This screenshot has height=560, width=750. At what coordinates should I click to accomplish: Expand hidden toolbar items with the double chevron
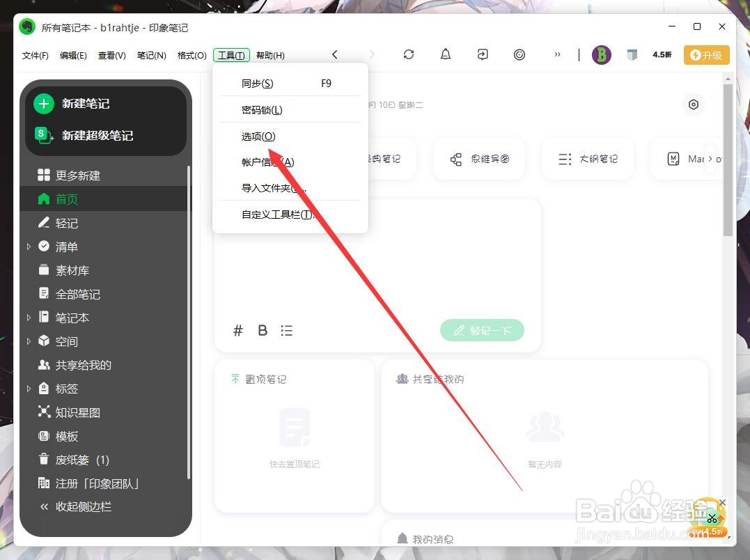pos(557,54)
